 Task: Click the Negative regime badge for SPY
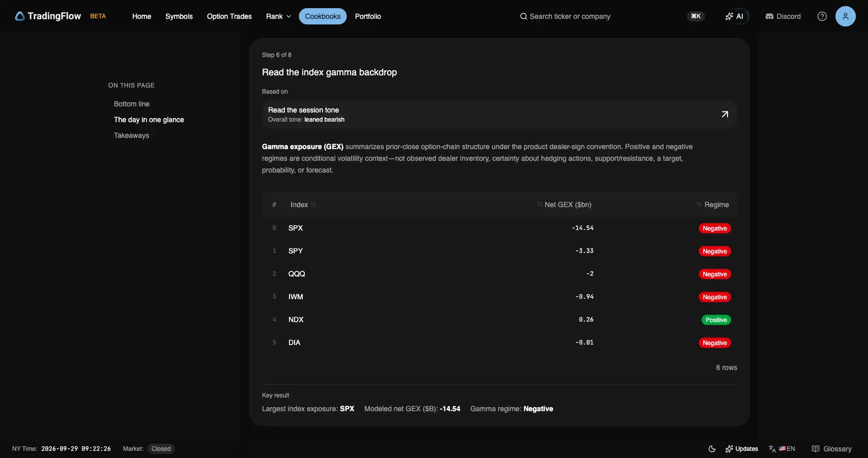(715, 251)
